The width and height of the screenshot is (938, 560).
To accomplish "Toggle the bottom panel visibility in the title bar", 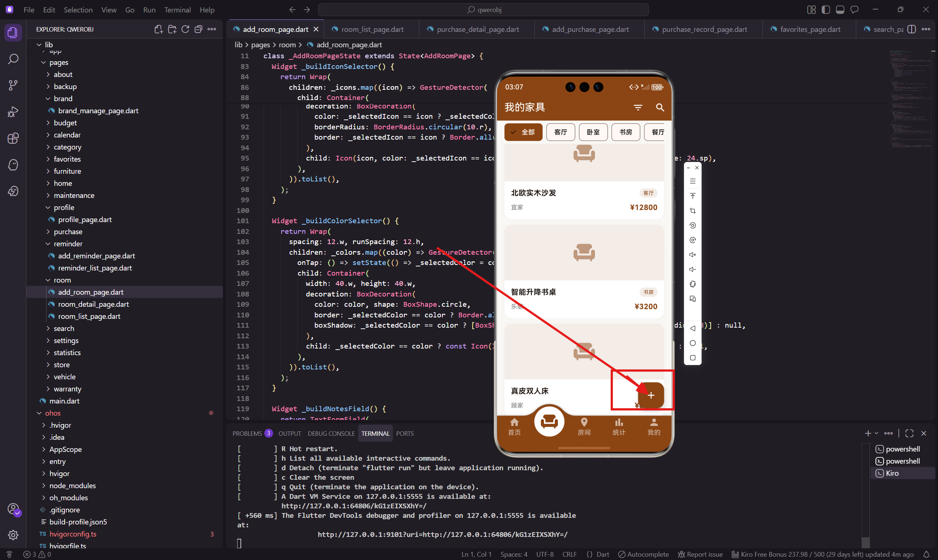I will tap(840, 10).
